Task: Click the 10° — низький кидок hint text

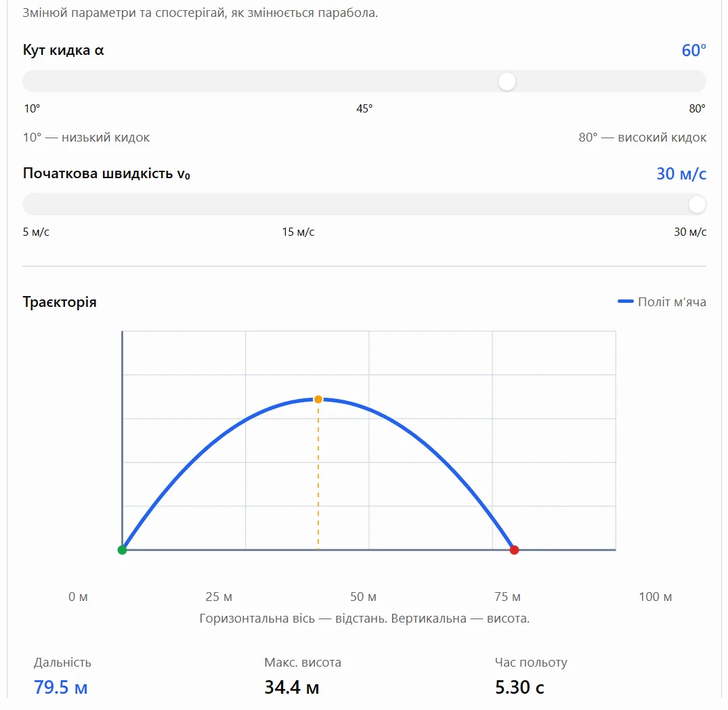Action: [87, 138]
